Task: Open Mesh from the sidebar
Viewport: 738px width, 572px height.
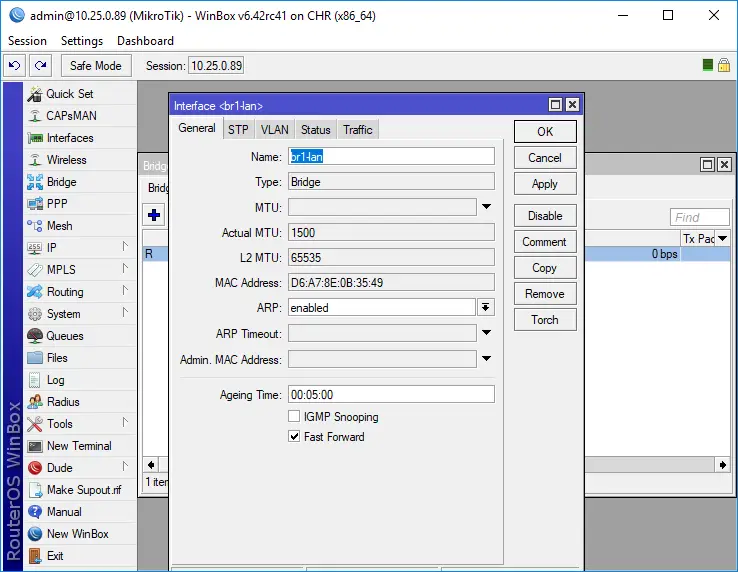Action: point(80,226)
